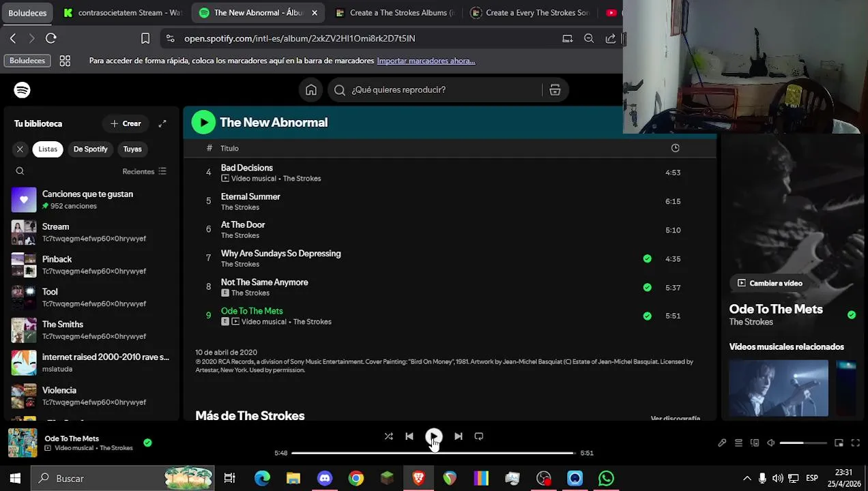Toggle saved checkmark for Why Are Sundays So Depressing
868x491 pixels.
(647, 258)
